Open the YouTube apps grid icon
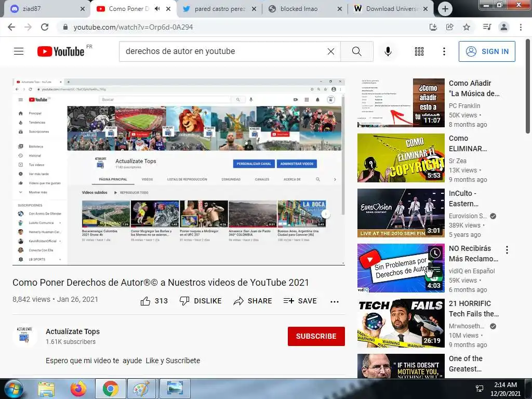 [419, 51]
